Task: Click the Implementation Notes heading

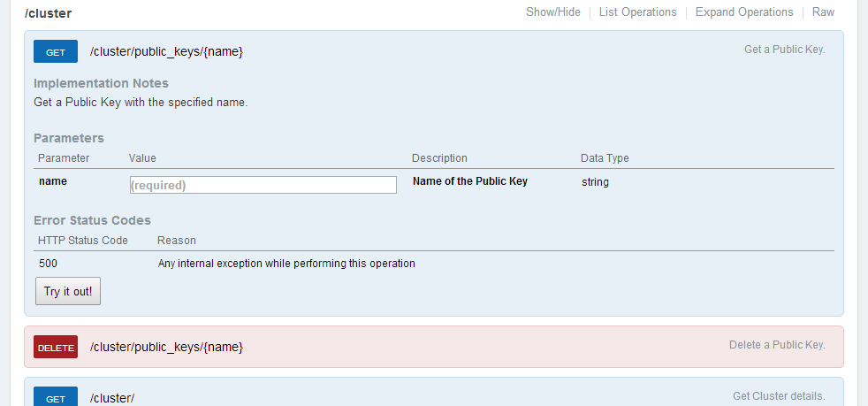Action: click(x=101, y=83)
